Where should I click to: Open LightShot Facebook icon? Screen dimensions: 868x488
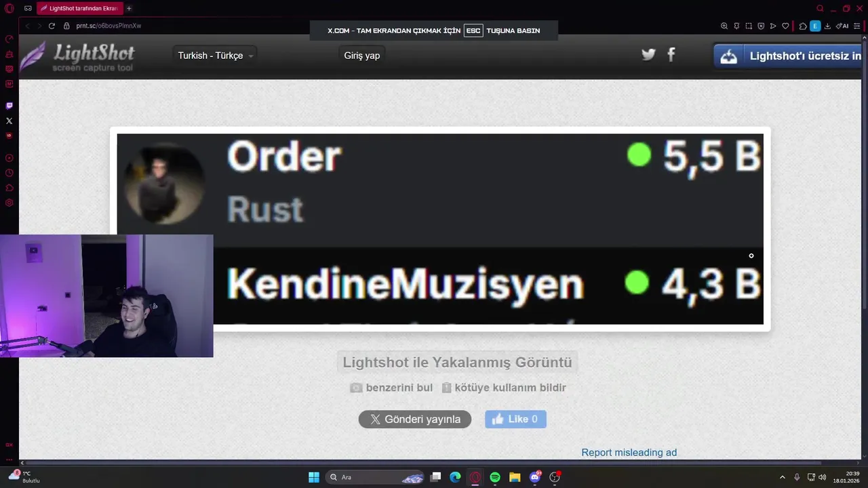[671, 54]
